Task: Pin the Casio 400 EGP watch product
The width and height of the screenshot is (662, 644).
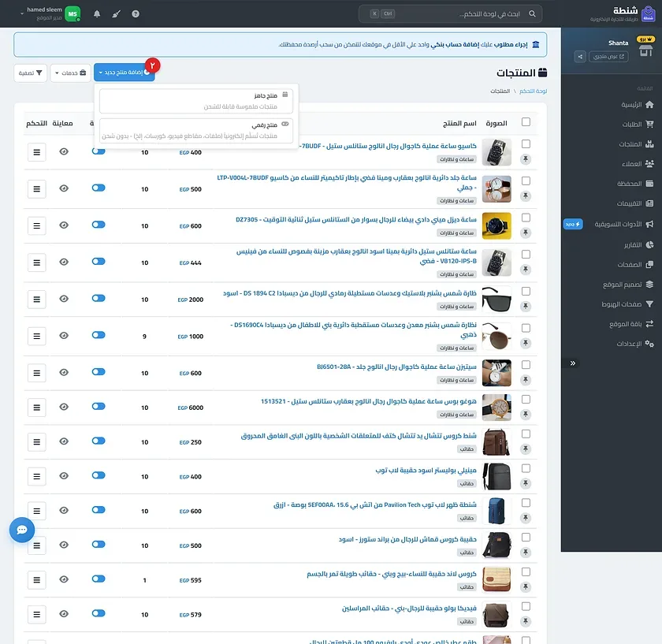Action: click(x=526, y=159)
